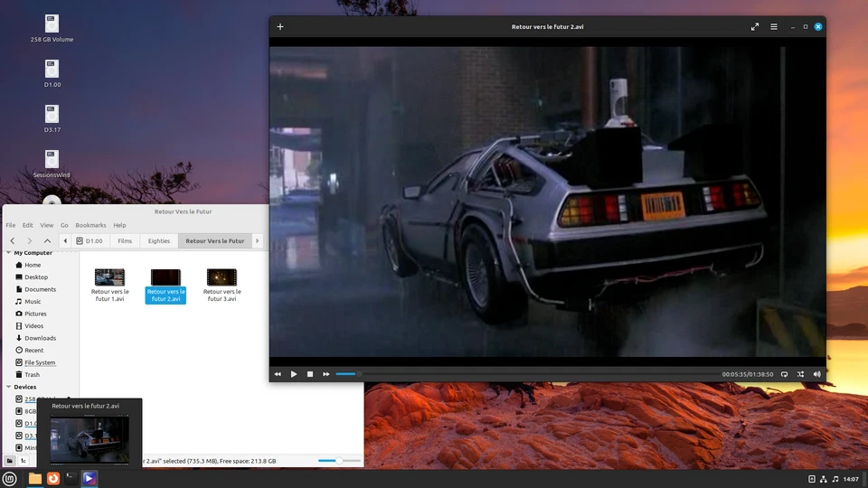Collapse the Devices sidebar section

pyautogui.click(x=8, y=387)
